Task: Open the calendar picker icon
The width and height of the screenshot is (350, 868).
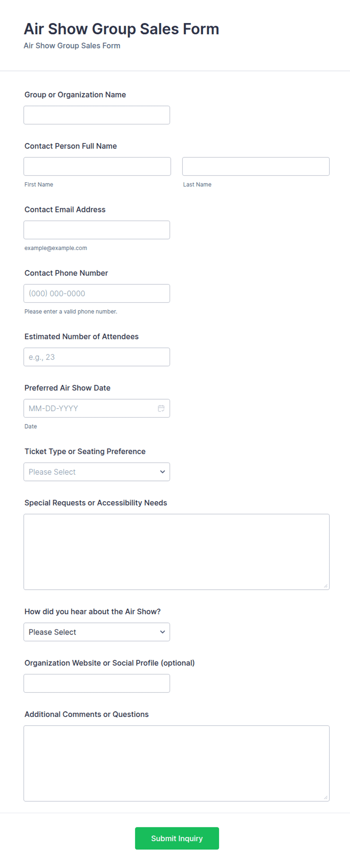Action: (161, 408)
